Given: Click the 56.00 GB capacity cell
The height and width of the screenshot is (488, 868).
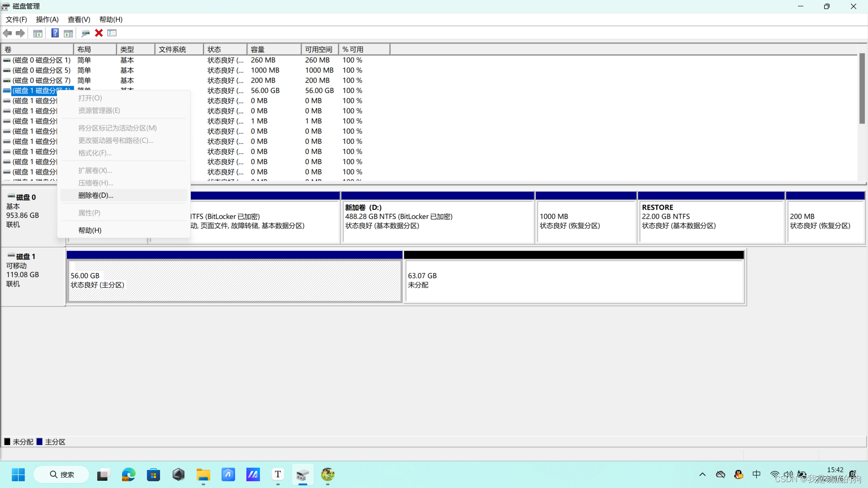Looking at the screenshot, I should pyautogui.click(x=265, y=90).
